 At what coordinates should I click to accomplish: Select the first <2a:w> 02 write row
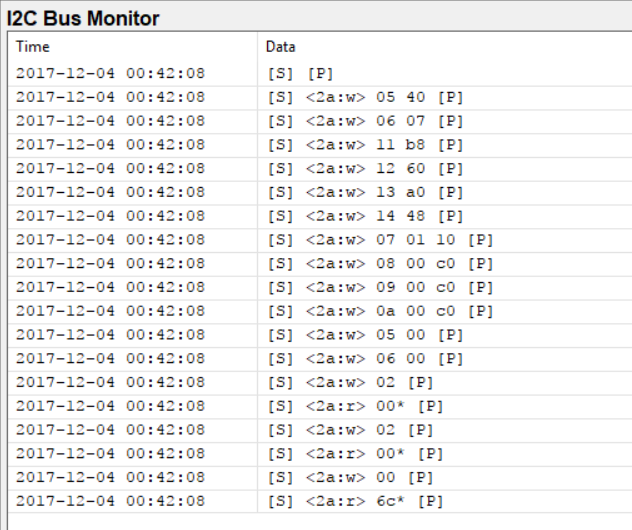(350, 383)
